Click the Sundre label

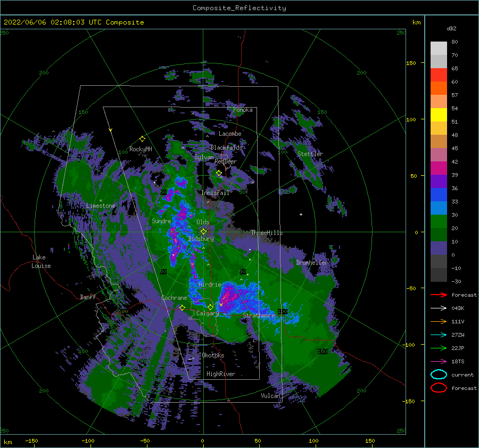(161, 221)
